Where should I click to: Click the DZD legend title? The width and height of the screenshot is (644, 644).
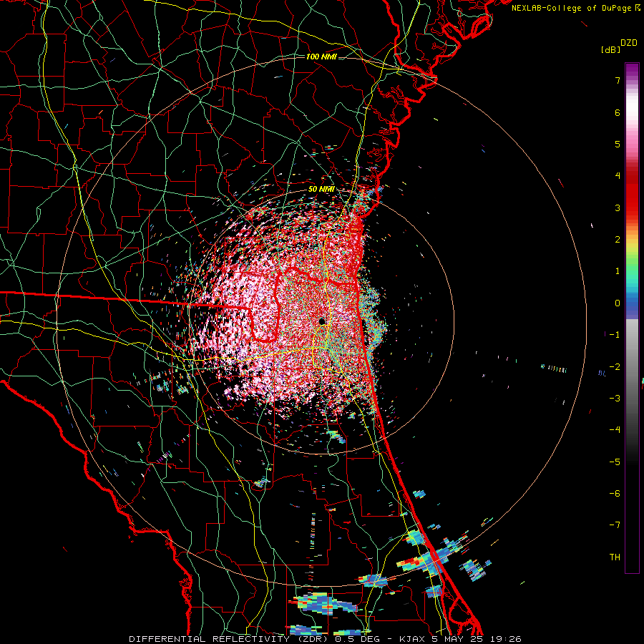point(629,43)
